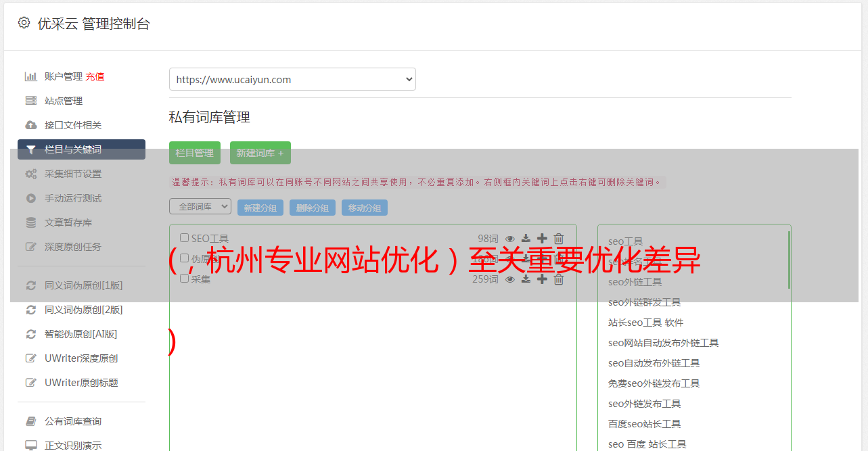
Task: Add keywords using the 采集 row plus icon
Action: click(x=542, y=279)
